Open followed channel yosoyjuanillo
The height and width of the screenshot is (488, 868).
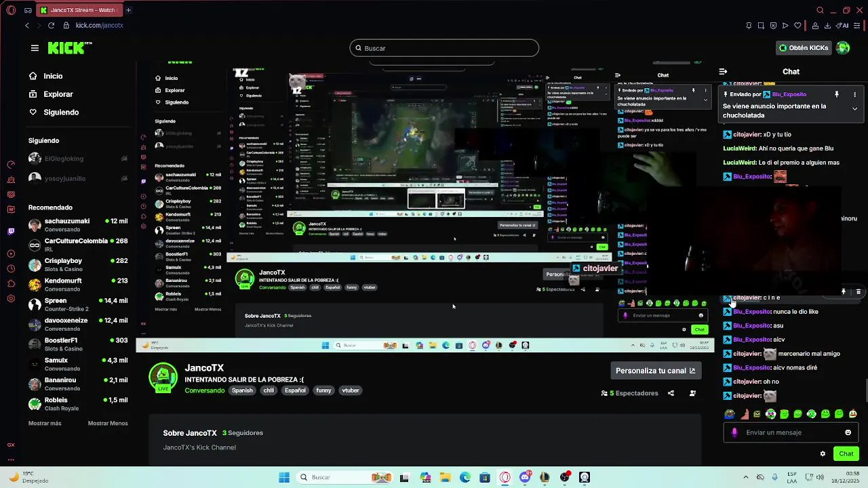(x=78, y=178)
